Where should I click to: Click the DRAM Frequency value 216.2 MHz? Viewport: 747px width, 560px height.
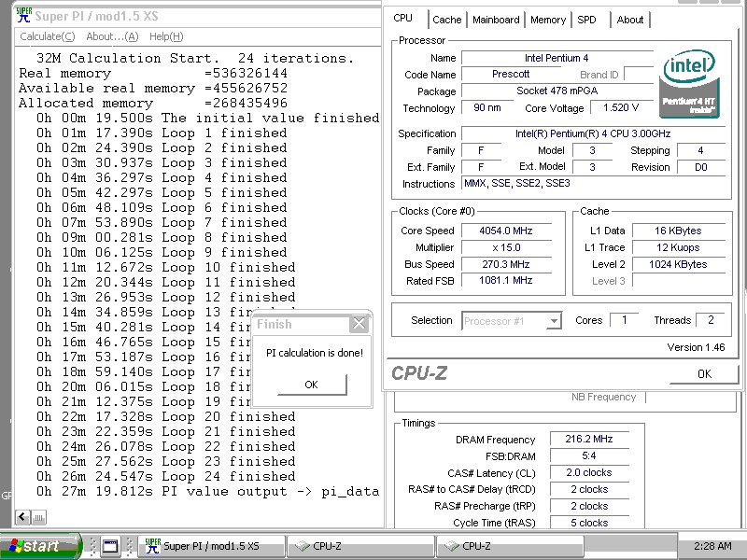[589, 439]
